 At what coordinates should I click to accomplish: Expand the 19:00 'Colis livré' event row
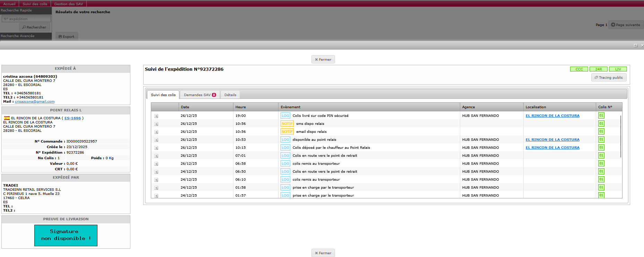(156, 116)
